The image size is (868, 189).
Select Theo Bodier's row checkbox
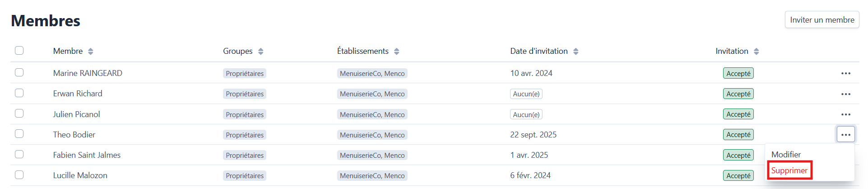[x=19, y=134]
